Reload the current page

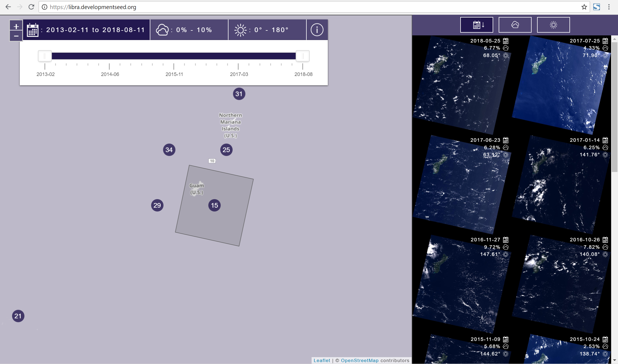point(31,7)
